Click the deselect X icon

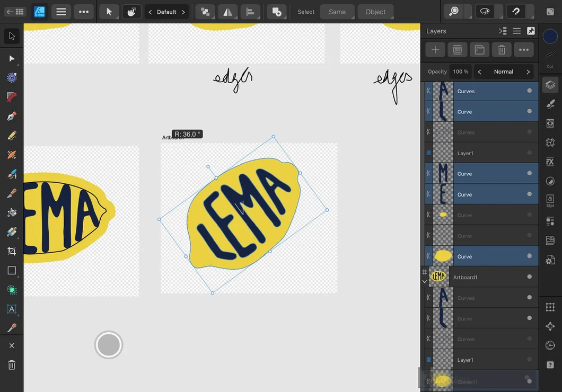[12, 345]
